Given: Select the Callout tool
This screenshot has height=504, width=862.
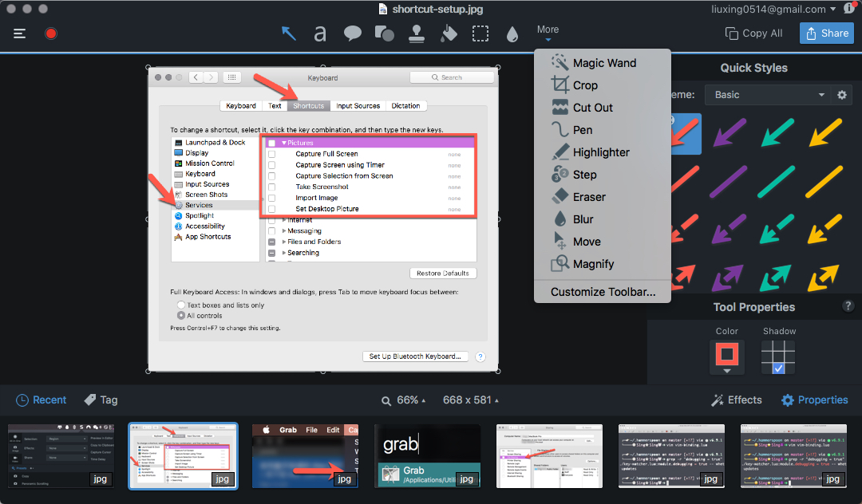Looking at the screenshot, I should tap(352, 33).
